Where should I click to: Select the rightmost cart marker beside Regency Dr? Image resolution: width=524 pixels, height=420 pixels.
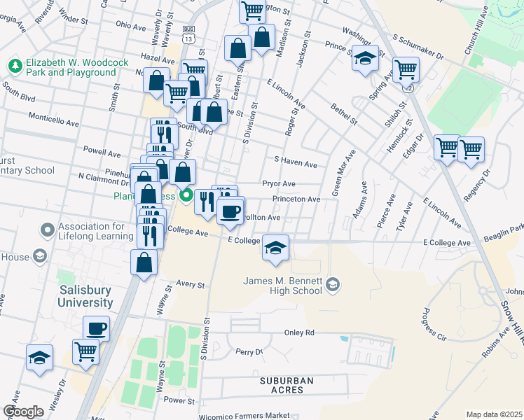click(471, 152)
